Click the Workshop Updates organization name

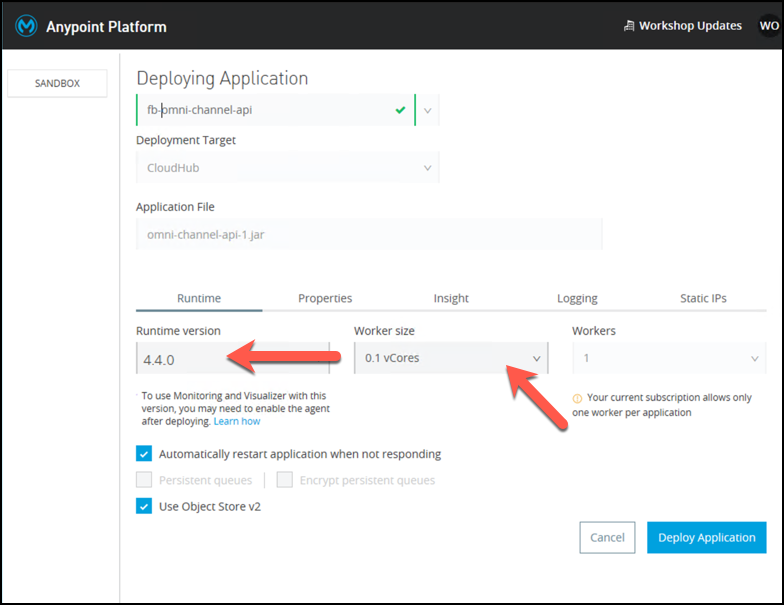(690, 26)
